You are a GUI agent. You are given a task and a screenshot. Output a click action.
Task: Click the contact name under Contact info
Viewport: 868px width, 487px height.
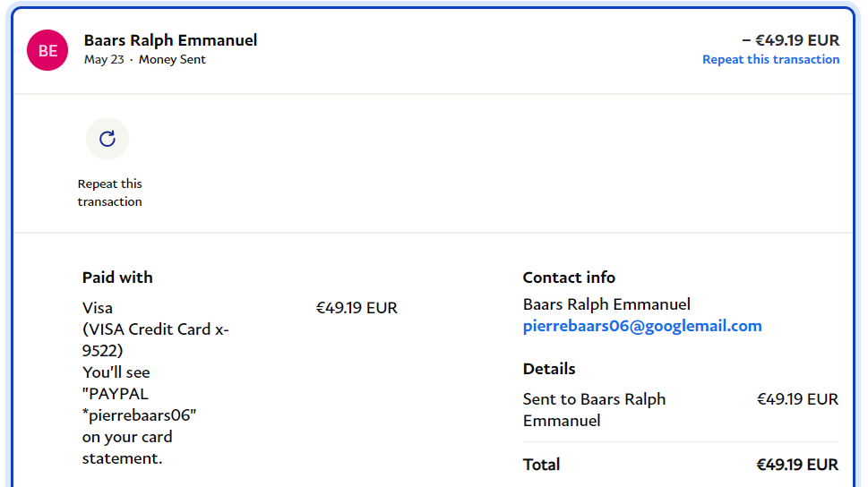tap(606, 304)
